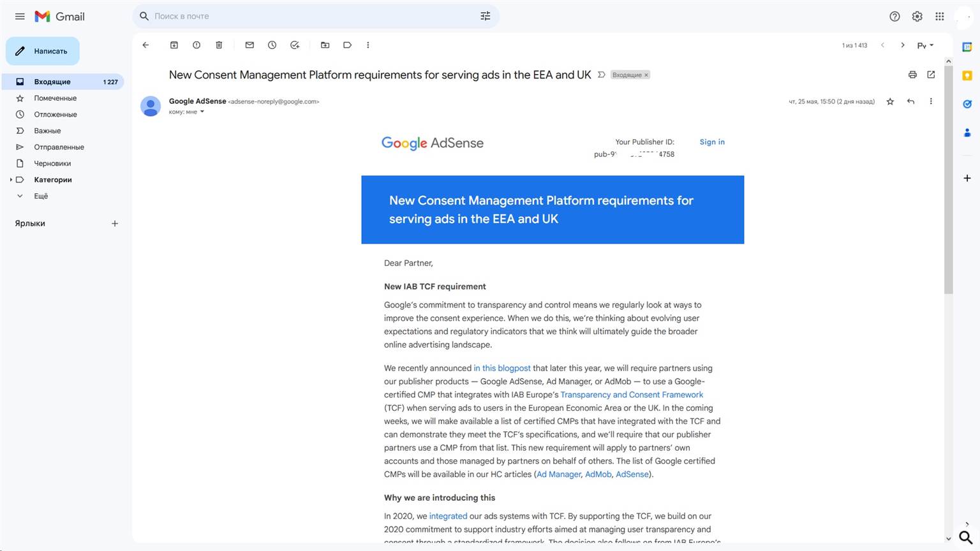
Task: Open Google Calendar in the side panel
Action: pyautogui.click(x=967, y=47)
